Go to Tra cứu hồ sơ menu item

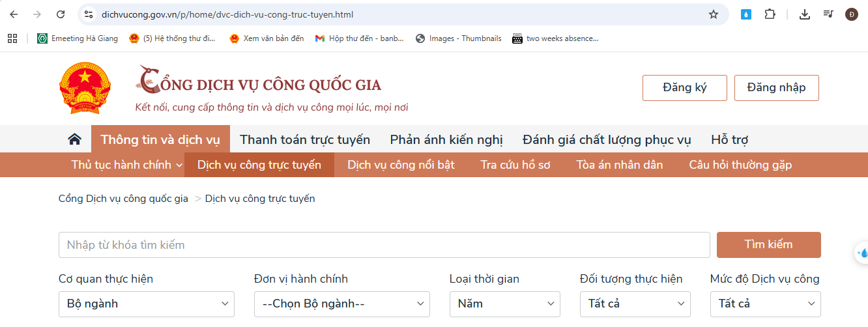click(515, 165)
